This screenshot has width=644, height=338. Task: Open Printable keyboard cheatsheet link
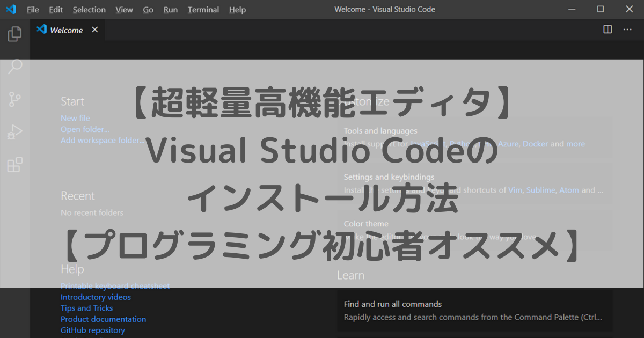point(115,286)
